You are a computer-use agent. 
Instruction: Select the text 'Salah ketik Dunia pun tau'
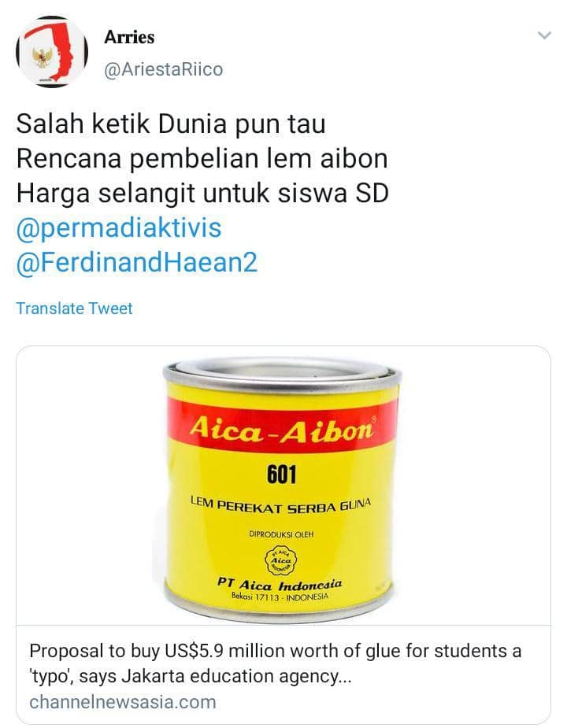pyautogui.click(x=171, y=124)
